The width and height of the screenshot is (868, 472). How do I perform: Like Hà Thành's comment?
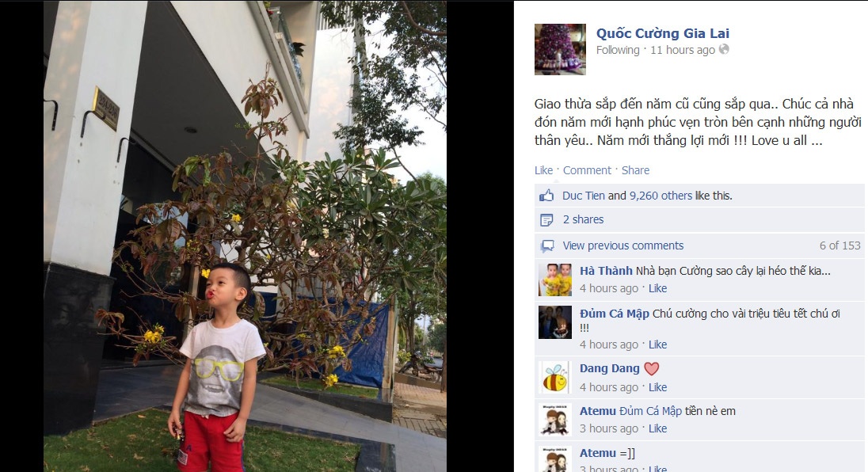657,288
